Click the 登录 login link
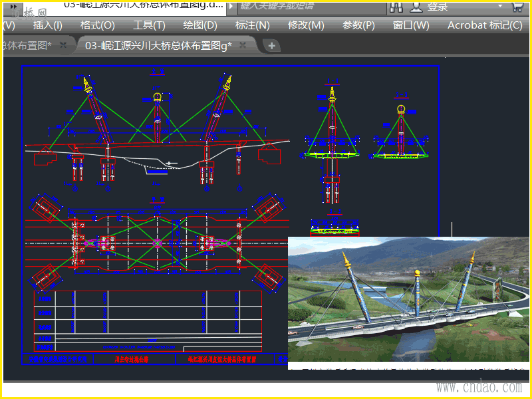The width and height of the screenshot is (532, 399). (438, 7)
